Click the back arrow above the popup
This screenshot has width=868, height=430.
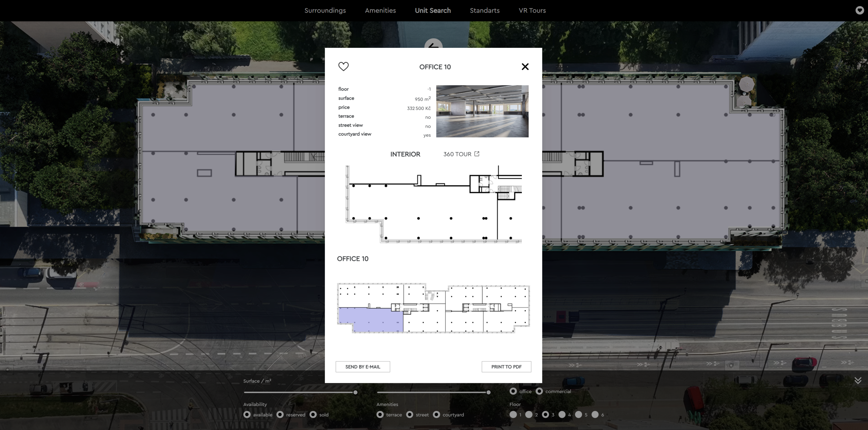pyautogui.click(x=433, y=44)
